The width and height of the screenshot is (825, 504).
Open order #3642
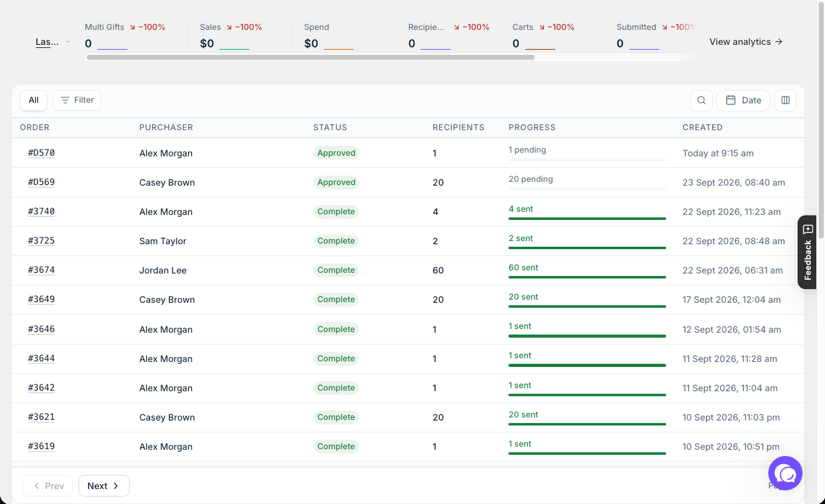[42, 388]
